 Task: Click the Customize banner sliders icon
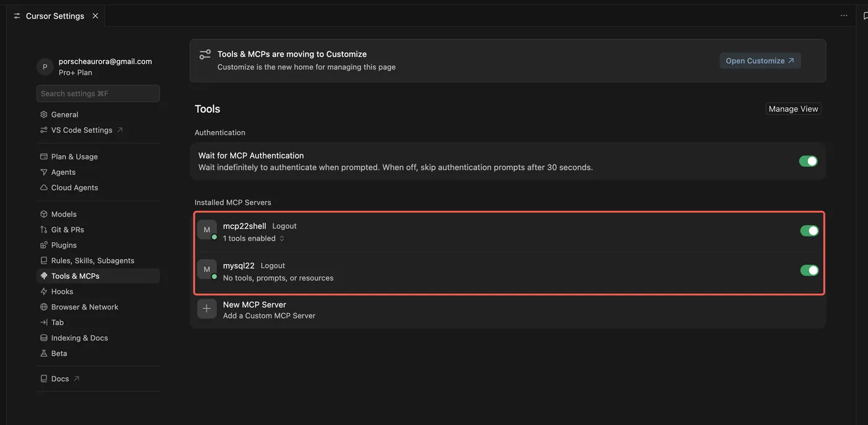click(x=205, y=55)
